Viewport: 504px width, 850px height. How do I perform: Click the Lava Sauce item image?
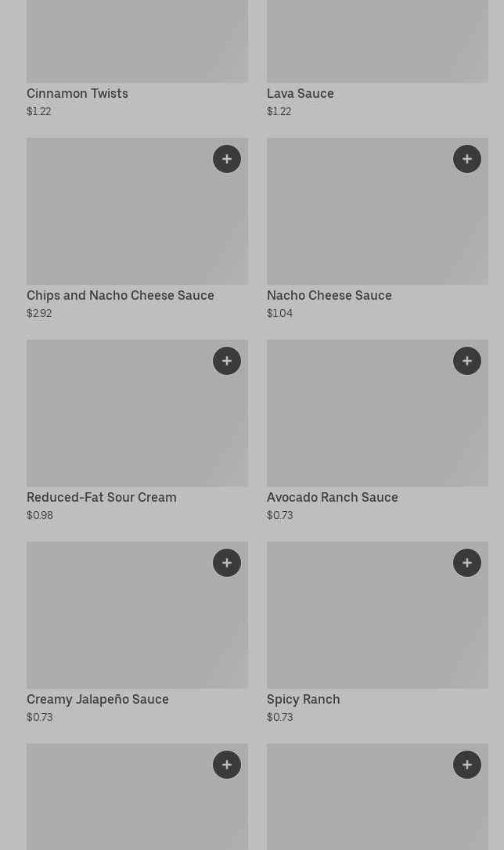click(x=377, y=41)
